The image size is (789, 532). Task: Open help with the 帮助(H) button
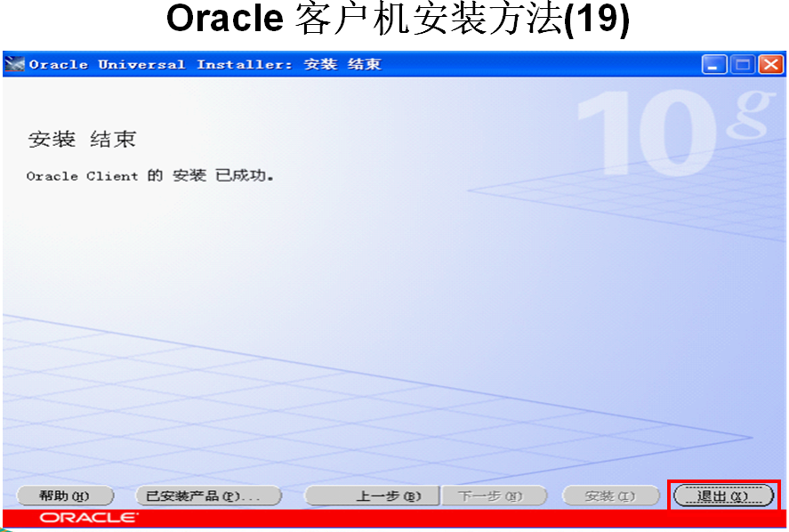click(x=65, y=496)
